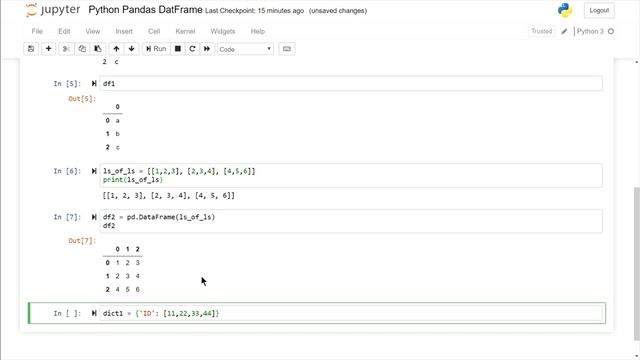Open the Kernel menu
Viewport: 640px width, 360px height.
click(x=185, y=31)
